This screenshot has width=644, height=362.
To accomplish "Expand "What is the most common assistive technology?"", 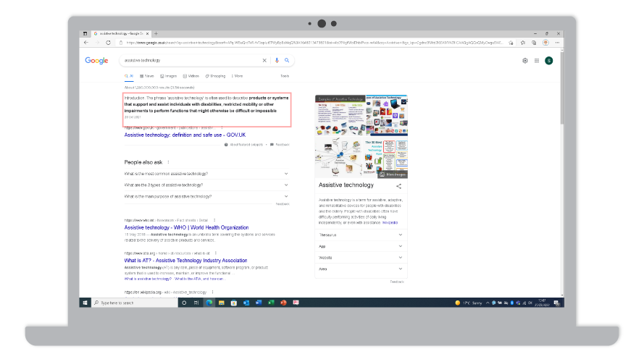I will [x=286, y=174].
